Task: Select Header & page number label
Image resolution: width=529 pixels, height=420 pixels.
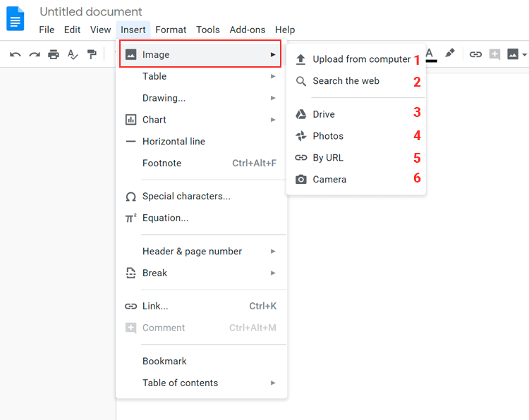Action: pyautogui.click(x=192, y=252)
